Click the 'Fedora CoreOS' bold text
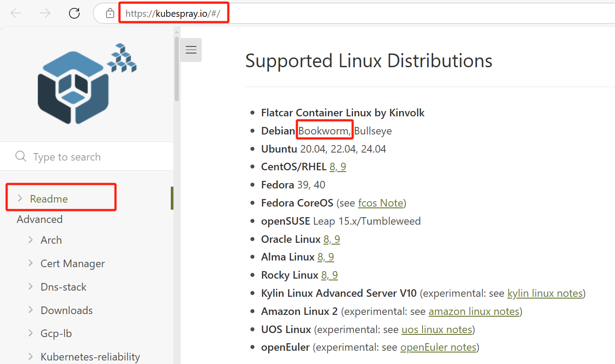 [297, 203]
